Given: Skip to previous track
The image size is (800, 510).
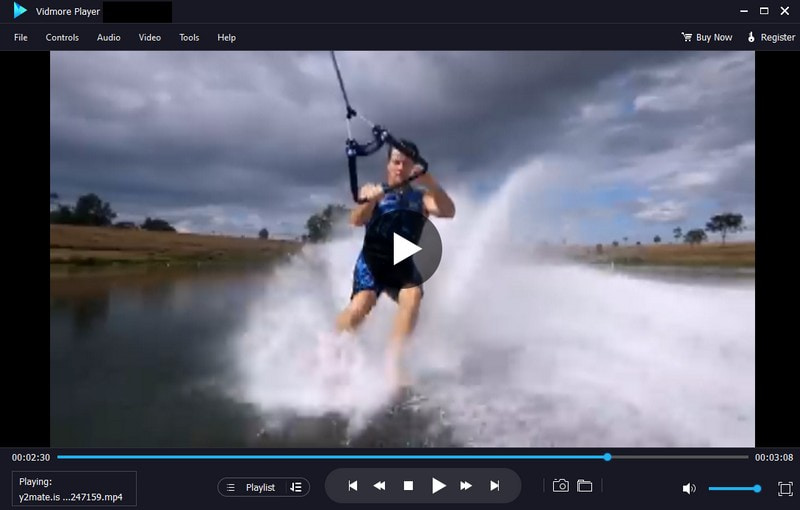Looking at the screenshot, I should 353,486.
